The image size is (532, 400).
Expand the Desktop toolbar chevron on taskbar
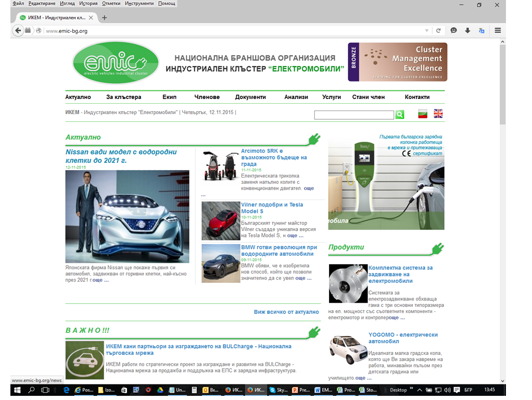coord(412,388)
